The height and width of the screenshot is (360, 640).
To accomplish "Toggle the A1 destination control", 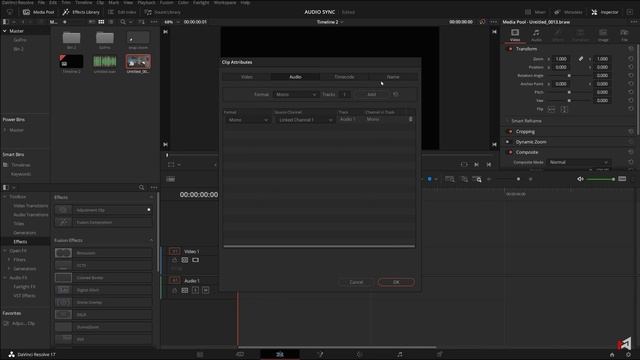I will point(174,280).
